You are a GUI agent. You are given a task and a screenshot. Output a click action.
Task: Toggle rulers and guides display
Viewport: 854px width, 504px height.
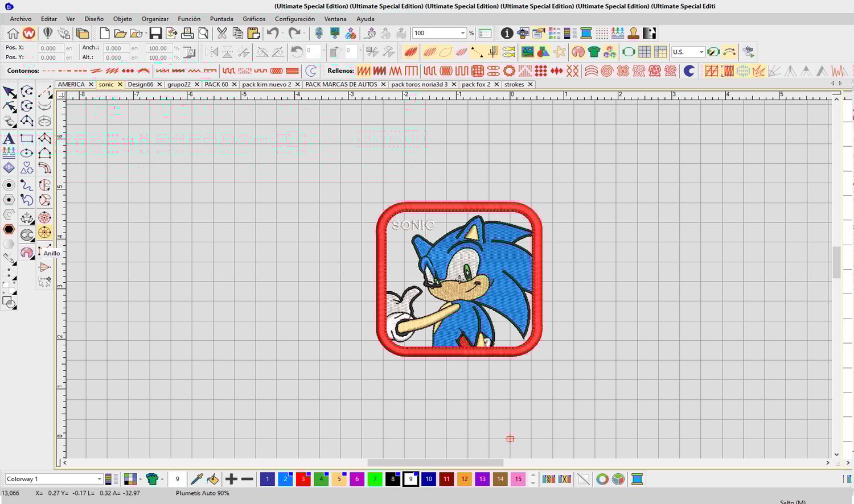point(660,52)
